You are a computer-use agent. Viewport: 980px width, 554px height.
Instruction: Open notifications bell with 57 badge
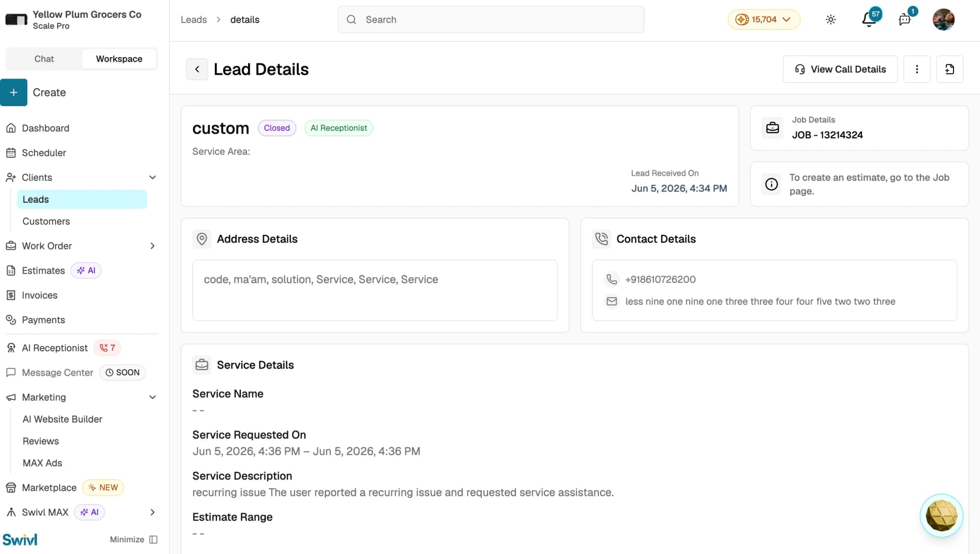pos(869,19)
